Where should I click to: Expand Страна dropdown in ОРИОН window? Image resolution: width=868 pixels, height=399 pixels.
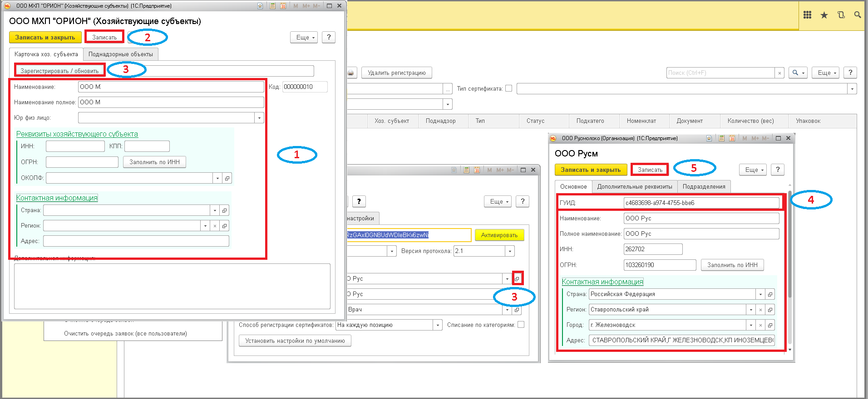[215, 210]
